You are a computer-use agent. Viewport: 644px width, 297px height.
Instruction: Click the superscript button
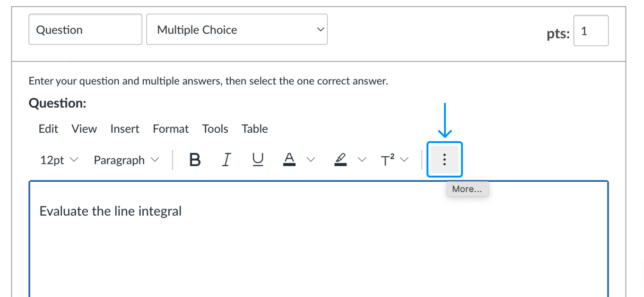click(x=388, y=161)
